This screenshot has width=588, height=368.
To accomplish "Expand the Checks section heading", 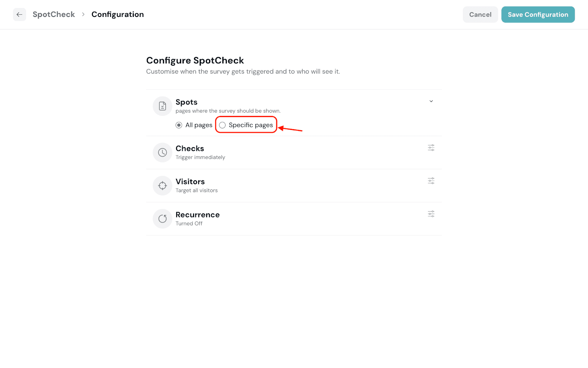I will pyautogui.click(x=190, y=148).
